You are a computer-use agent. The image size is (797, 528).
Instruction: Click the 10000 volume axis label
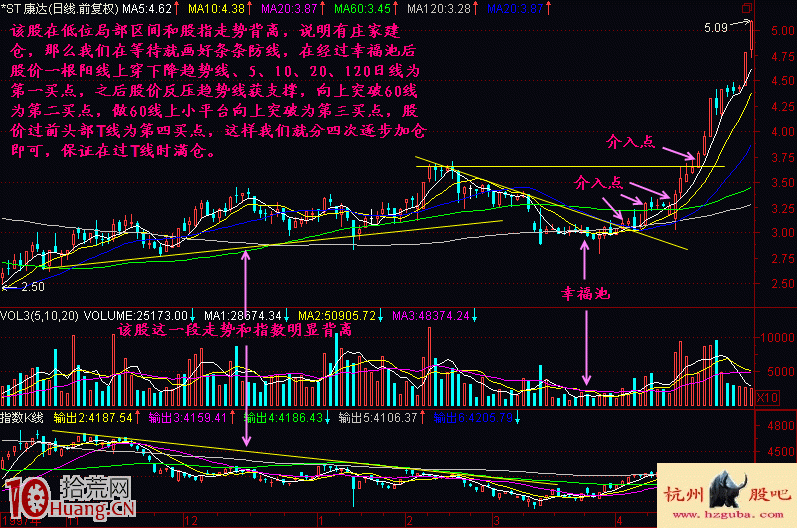[778, 337]
